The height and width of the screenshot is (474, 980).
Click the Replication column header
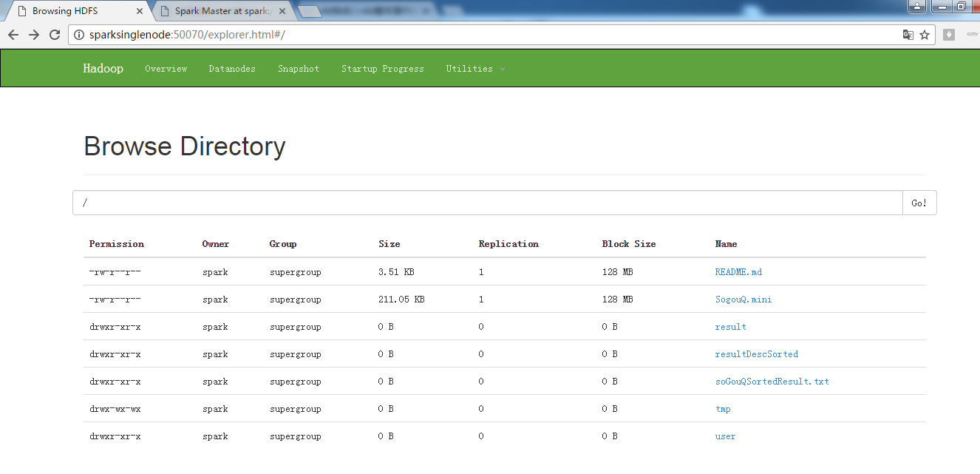(x=508, y=244)
